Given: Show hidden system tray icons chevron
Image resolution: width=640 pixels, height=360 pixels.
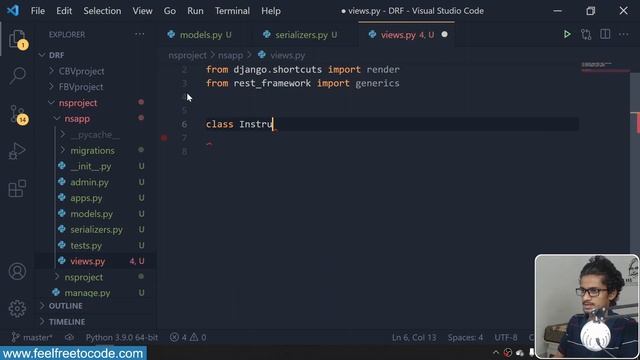Looking at the screenshot, I should click(x=496, y=353).
